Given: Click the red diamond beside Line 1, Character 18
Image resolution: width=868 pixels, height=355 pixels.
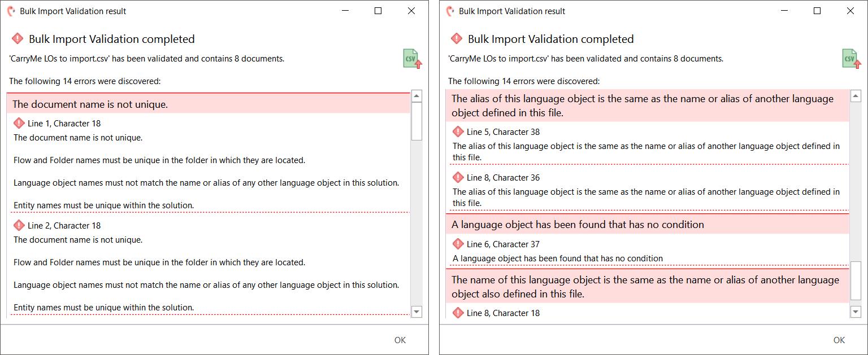Looking at the screenshot, I should [x=18, y=123].
